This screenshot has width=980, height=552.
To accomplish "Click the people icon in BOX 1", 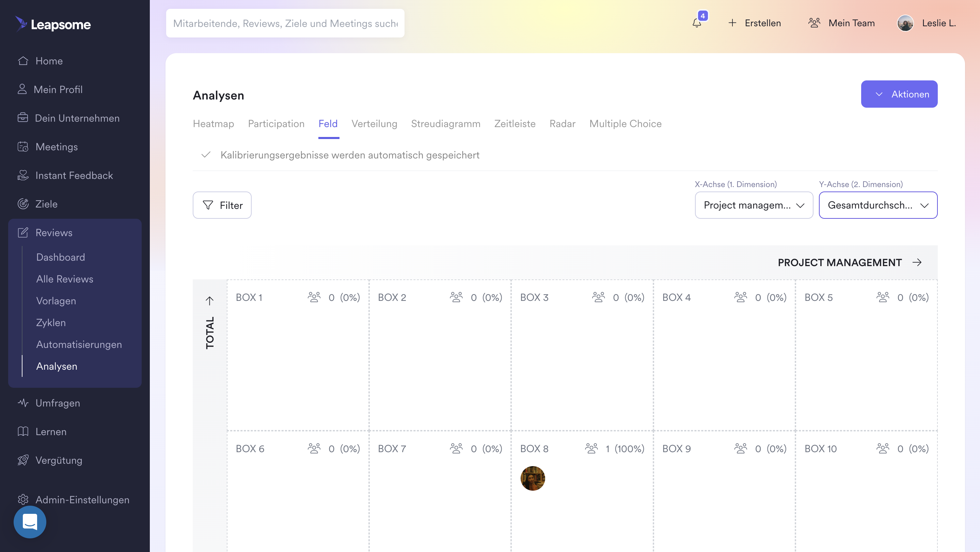I will [314, 297].
